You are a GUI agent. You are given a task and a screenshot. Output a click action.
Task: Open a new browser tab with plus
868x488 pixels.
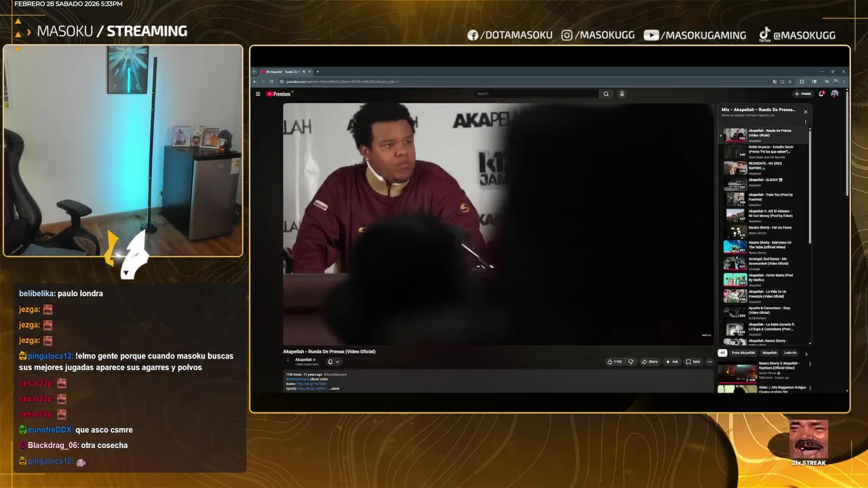click(317, 72)
